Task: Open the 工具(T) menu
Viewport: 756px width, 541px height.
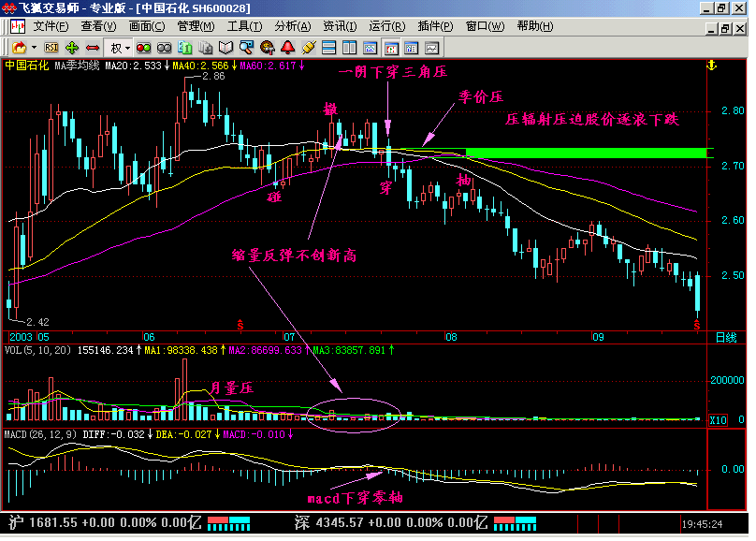Action: click(x=244, y=26)
